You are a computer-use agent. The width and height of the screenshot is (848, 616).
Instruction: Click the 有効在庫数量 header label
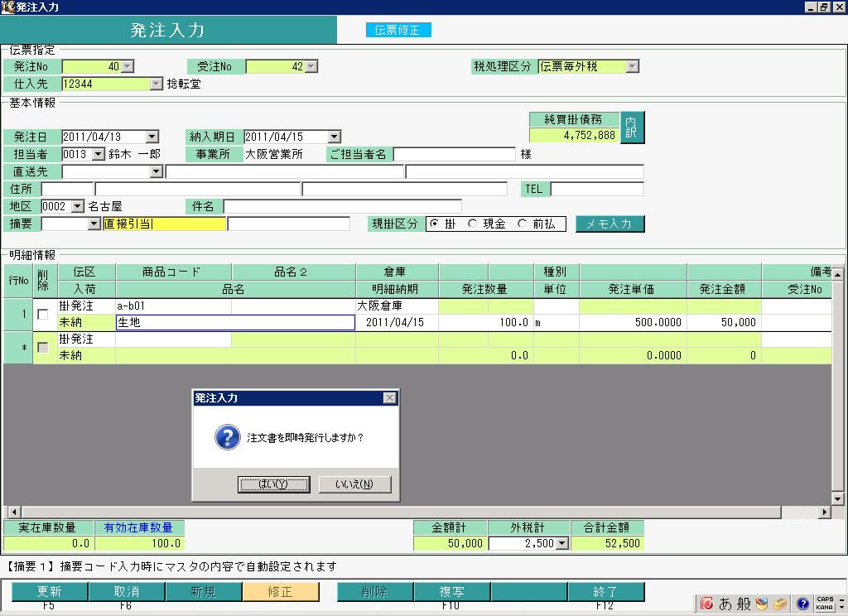139,527
